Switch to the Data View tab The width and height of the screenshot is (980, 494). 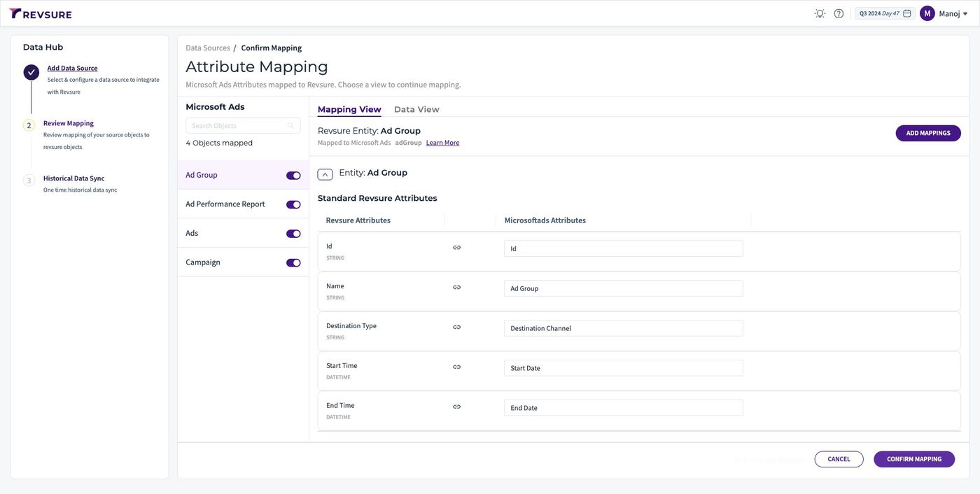(x=416, y=109)
